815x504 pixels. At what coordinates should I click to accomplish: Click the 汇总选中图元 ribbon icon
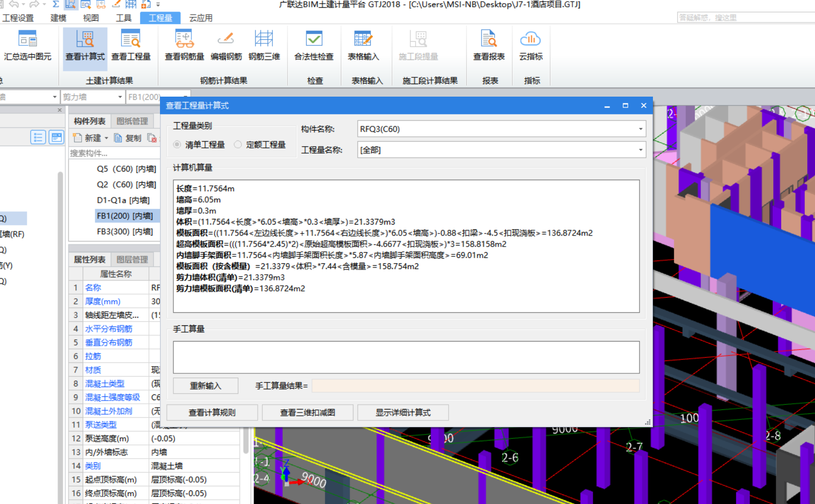pos(27,39)
